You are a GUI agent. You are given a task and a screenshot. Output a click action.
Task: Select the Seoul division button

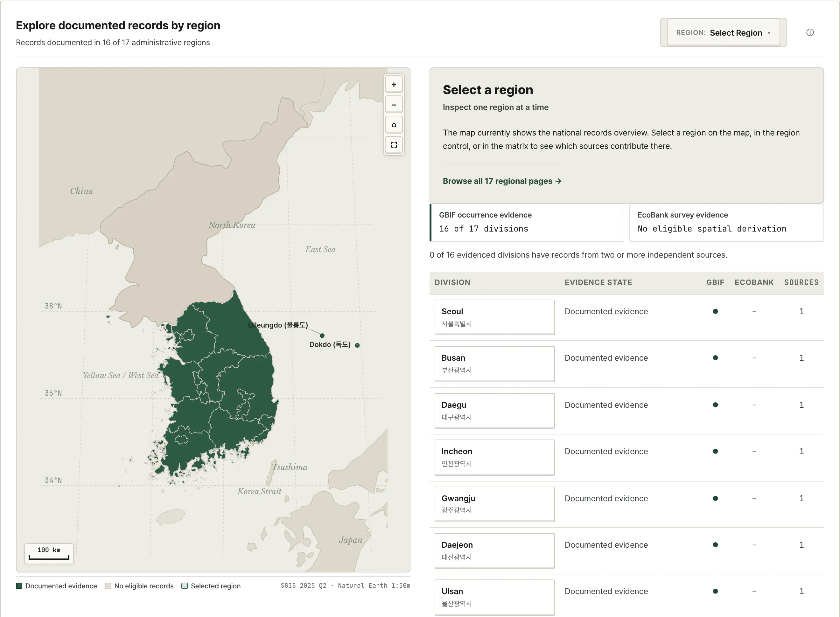[494, 317]
